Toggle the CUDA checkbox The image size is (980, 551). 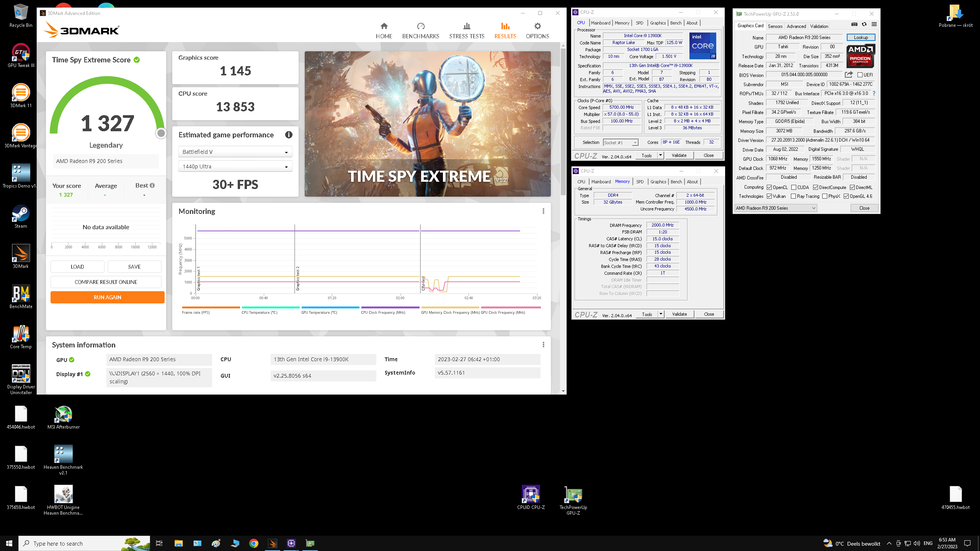[794, 187]
